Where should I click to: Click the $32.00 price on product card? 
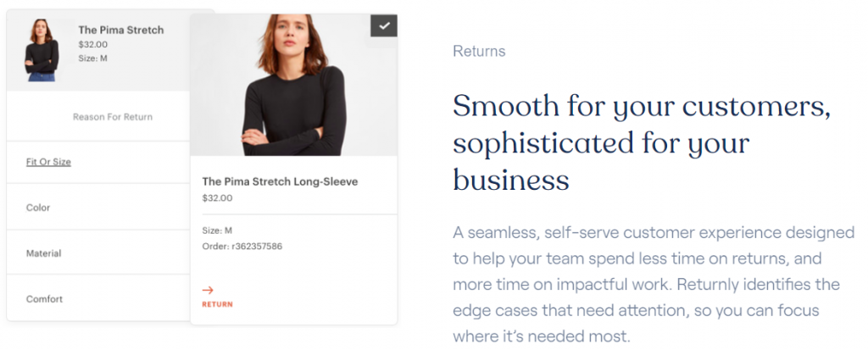pyautogui.click(x=217, y=198)
